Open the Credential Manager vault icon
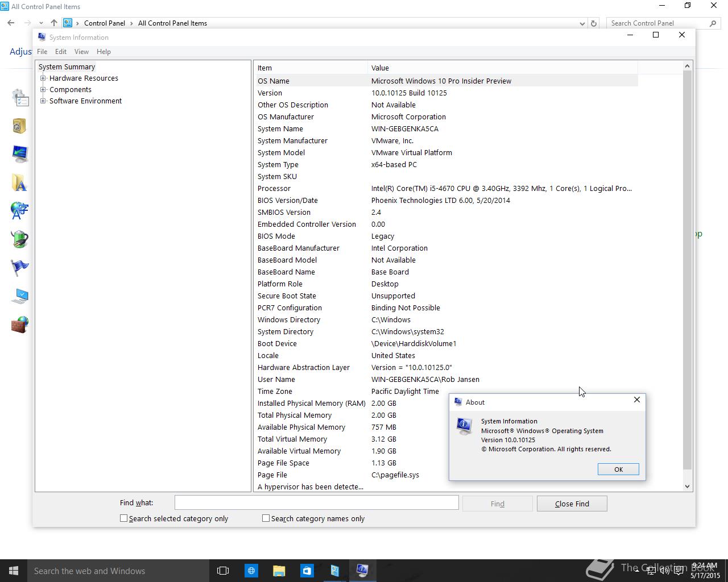 (x=20, y=126)
